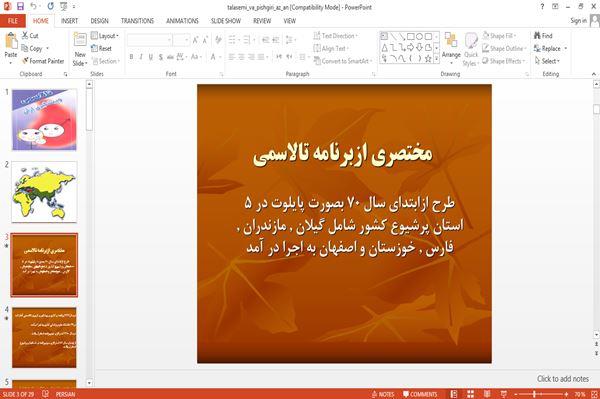
Task: Toggle the Notes pane in the status bar
Action: (383, 394)
